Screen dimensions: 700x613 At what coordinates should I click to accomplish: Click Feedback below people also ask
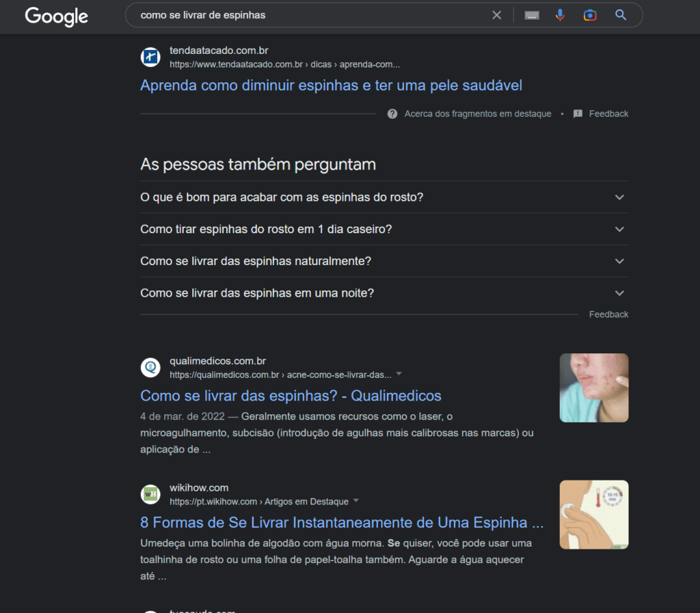point(608,314)
